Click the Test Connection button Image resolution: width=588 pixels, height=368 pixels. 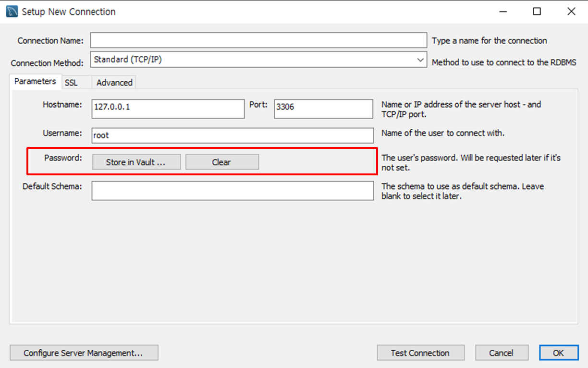[x=421, y=353]
